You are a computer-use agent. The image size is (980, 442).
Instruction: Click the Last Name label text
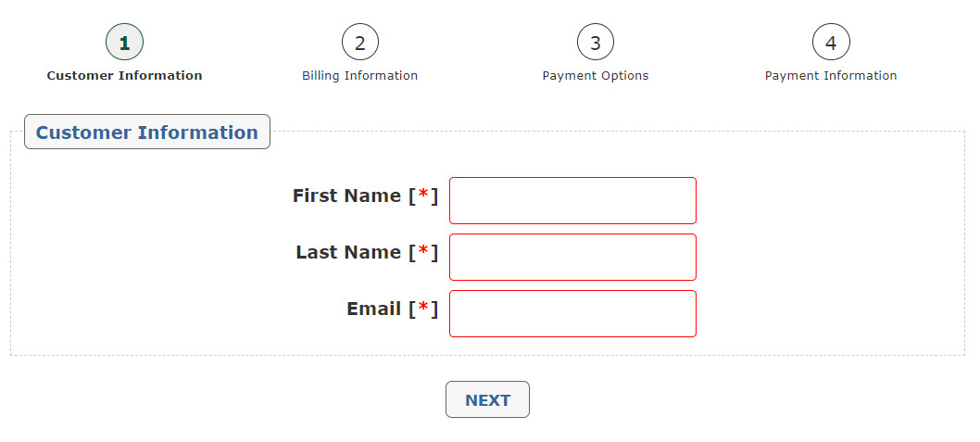[349, 252]
